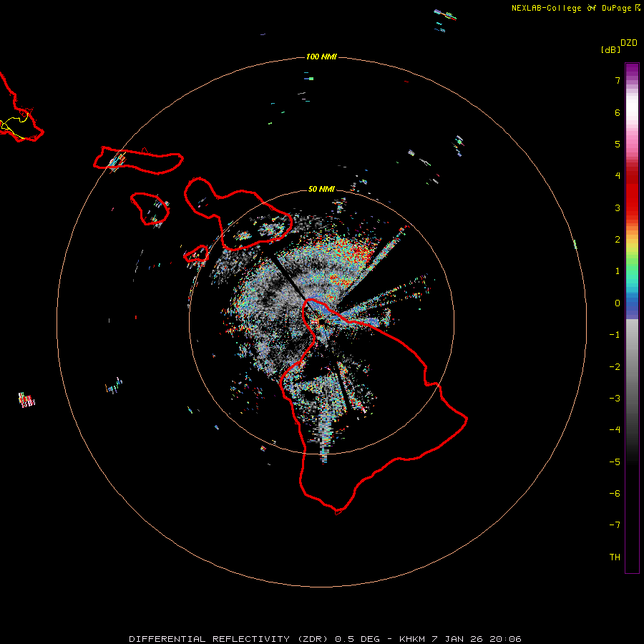Click the -7 tick label on color scale
Image resolution: width=644 pixels, height=644 pixels.
[x=615, y=525]
